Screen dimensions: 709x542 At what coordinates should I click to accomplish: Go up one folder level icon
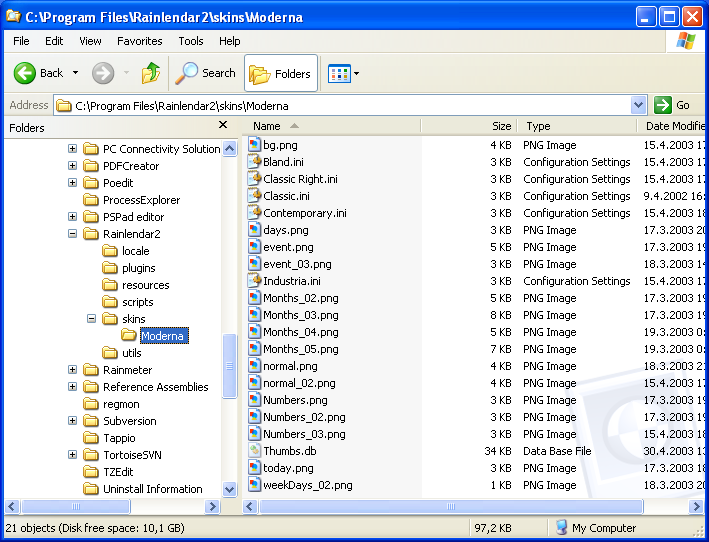tap(151, 73)
